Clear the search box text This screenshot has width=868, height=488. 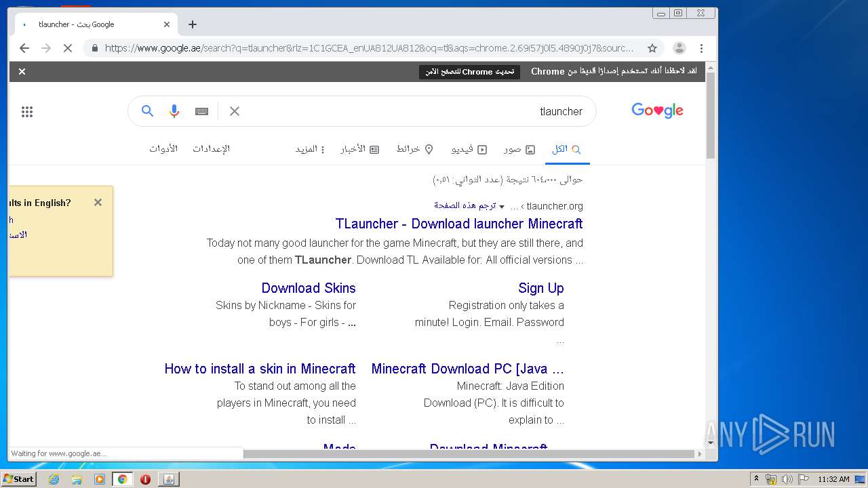pyautogui.click(x=235, y=111)
